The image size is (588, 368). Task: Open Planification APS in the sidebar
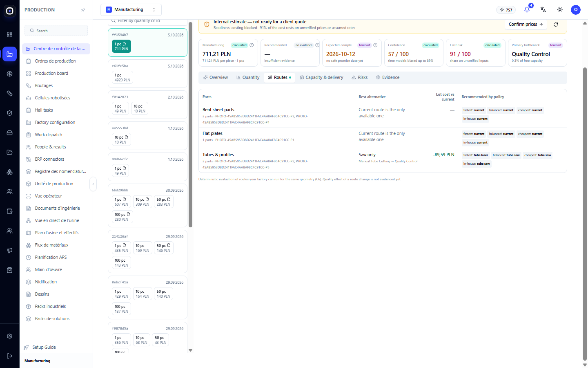(56, 257)
